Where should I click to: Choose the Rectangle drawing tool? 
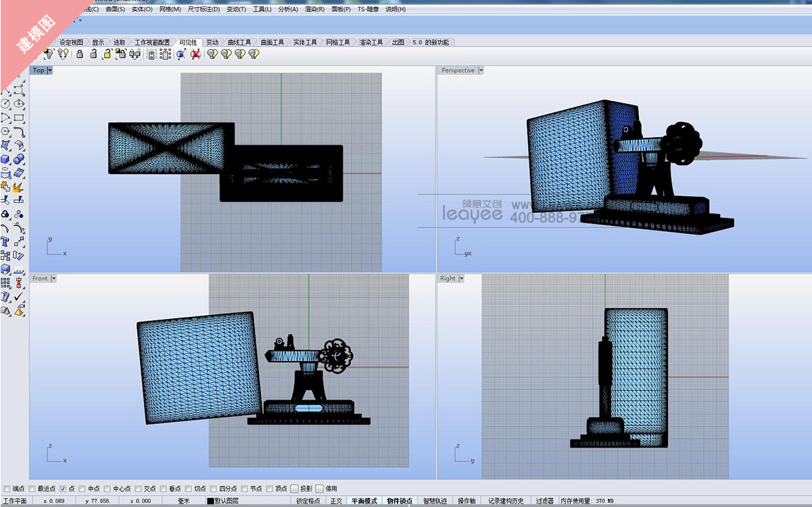click(19, 118)
